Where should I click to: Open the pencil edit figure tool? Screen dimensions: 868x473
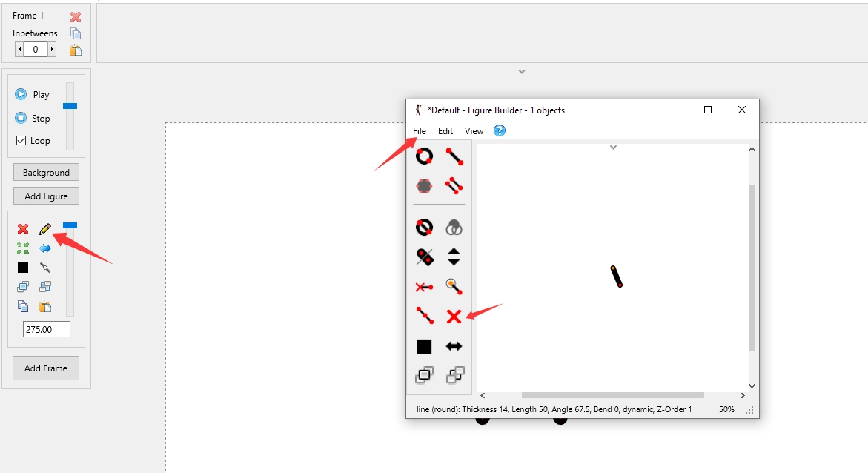tap(45, 229)
